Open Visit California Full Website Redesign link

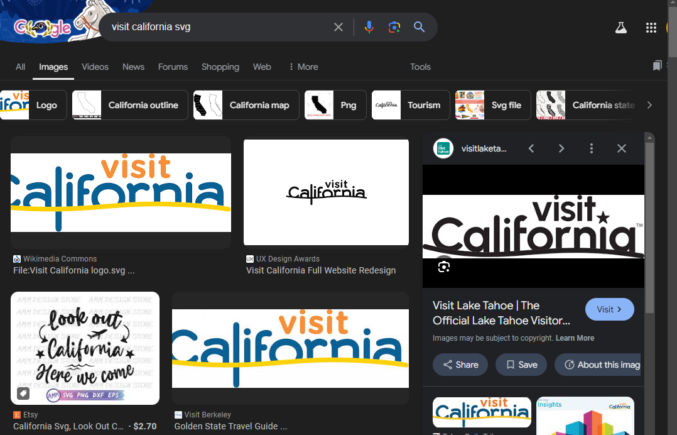coord(321,271)
